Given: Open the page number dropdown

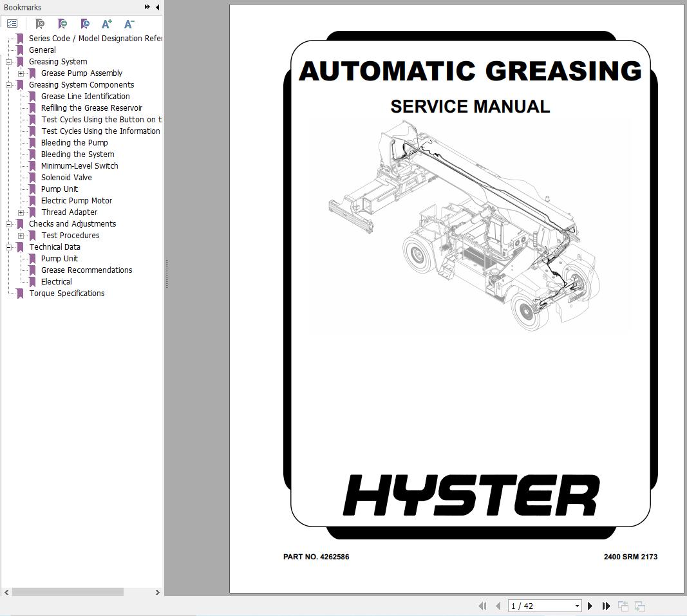Looking at the screenshot, I should tap(577, 606).
